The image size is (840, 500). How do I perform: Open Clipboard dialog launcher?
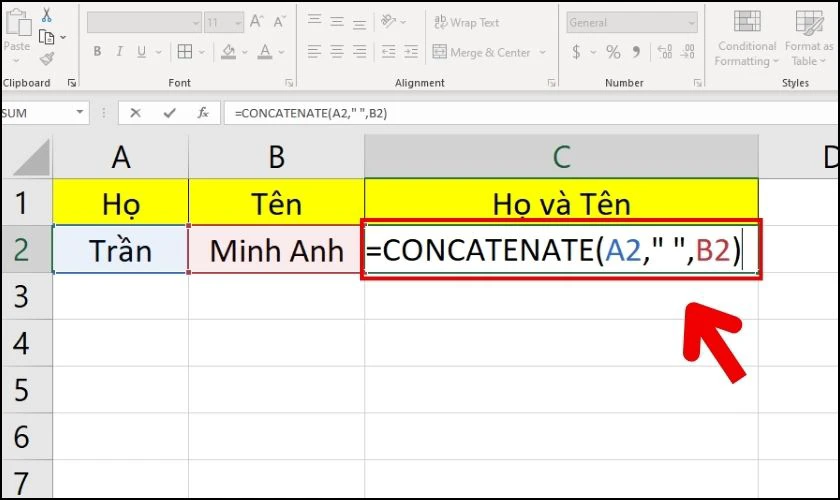(72, 83)
